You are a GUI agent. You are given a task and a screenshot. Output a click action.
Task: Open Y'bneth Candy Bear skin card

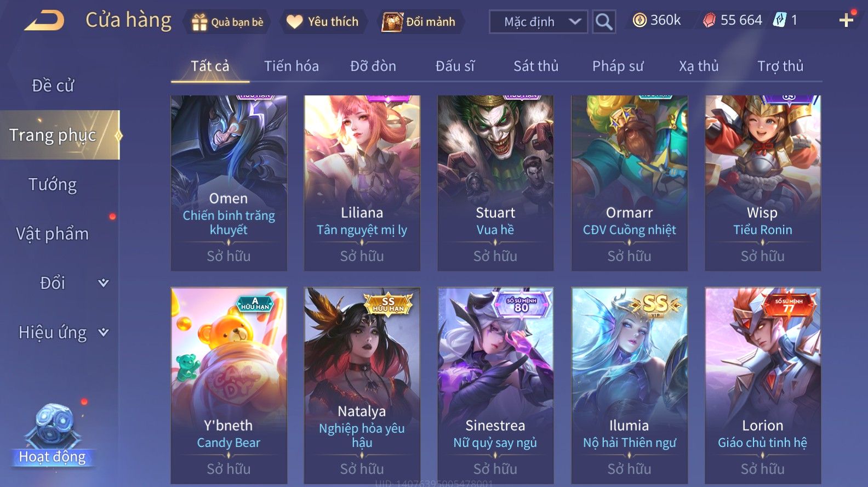(229, 386)
